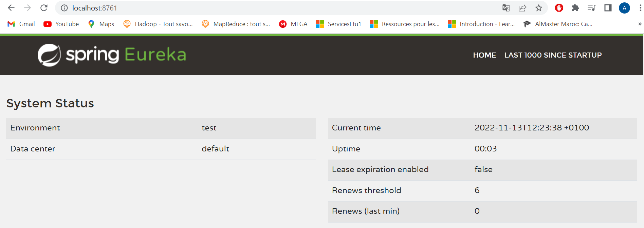
Task: Open the Google Maps bookmark
Action: (x=101, y=24)
